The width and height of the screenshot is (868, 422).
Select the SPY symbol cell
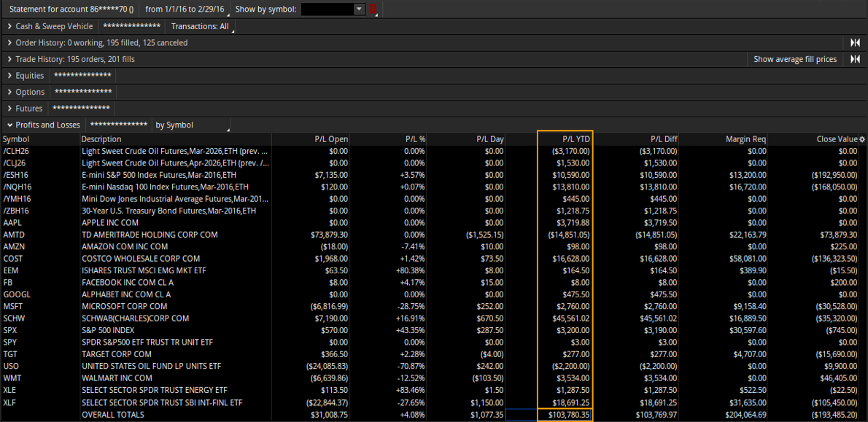click(x=40, y=342)
